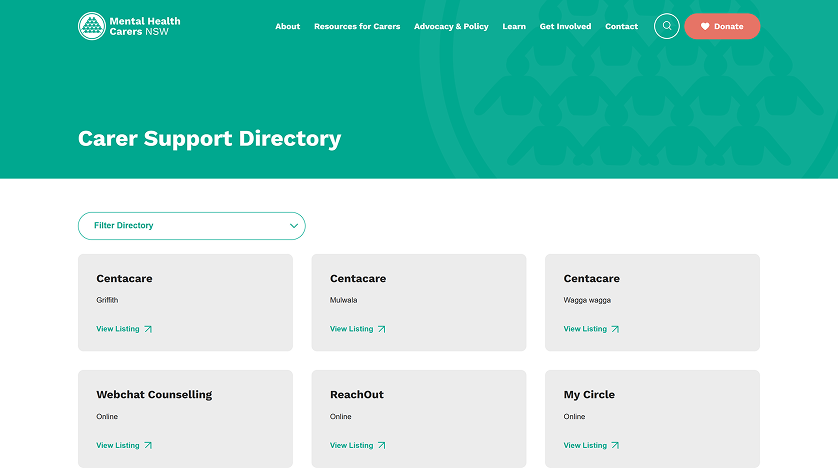View Listing for Centacare Mulwala
This screenshot has height=471, width=838.
pos(358,329)
